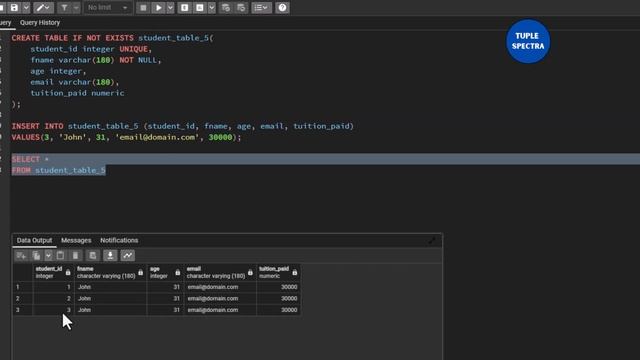
Task: Run Explain Analyze on the query
Action: pyautogui.click(x=200, y=7)
